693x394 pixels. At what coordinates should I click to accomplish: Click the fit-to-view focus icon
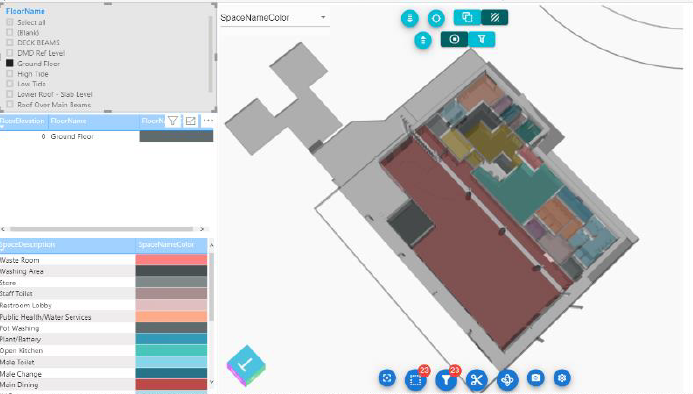click(387, 378)
